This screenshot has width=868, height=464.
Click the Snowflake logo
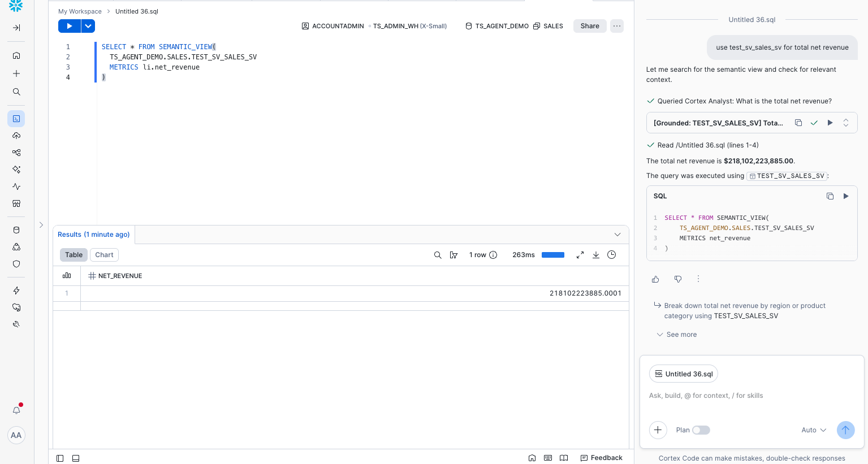[16, 5]
